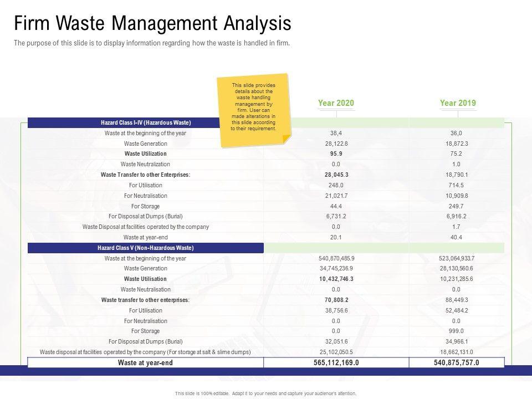Click the 28,045.3 waste transfer value
Screen dimensions: 532x399
coord(336,175)
